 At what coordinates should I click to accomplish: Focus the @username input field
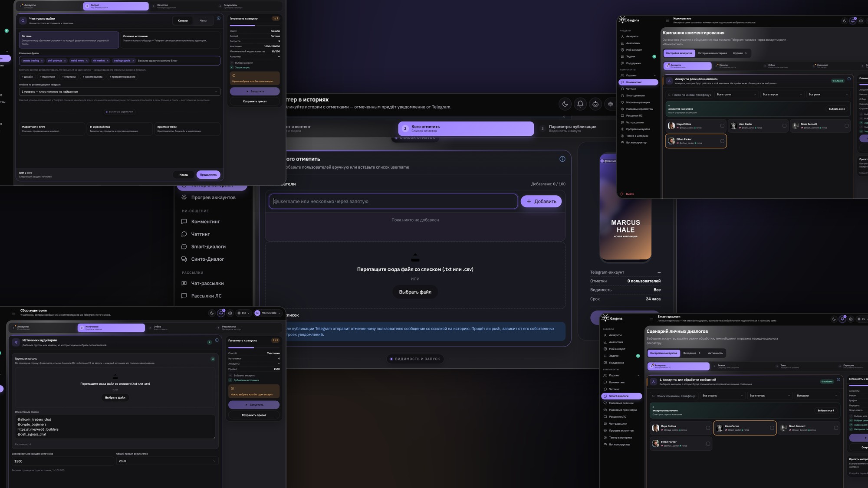tap(393, 201)
